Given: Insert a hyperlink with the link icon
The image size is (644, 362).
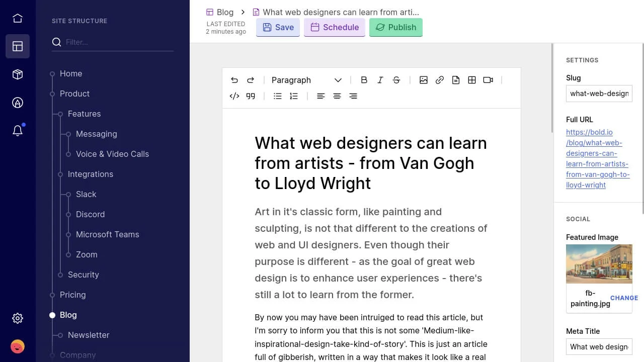Looking at the screenshot, I should 440,80.
